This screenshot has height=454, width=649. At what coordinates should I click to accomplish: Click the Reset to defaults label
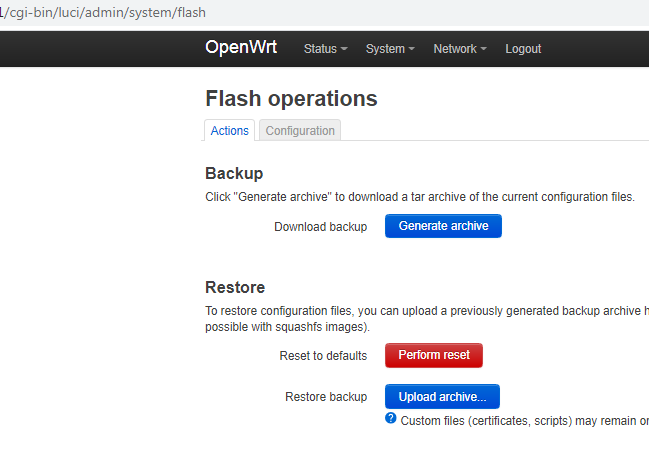(x=323, y=356)
